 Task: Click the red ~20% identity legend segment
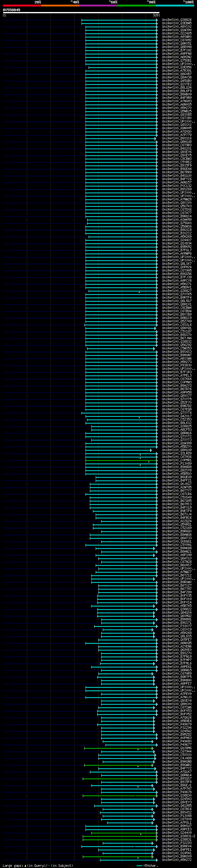coord(22,6)
